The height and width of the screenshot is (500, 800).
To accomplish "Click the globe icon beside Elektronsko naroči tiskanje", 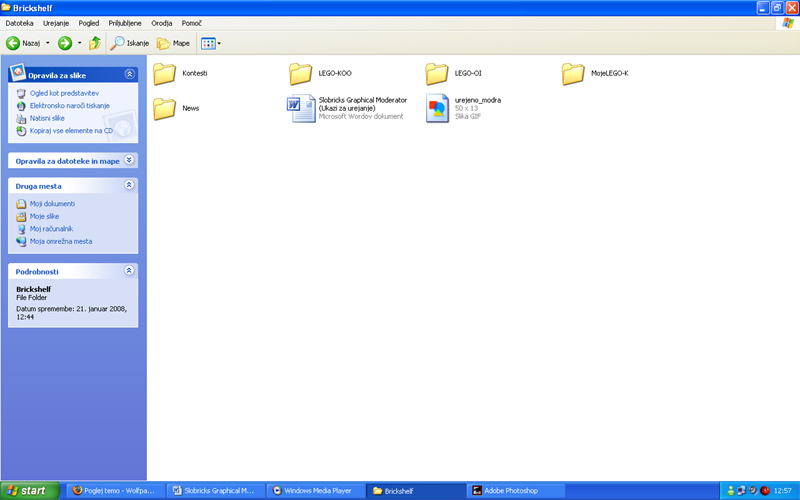I will pyautogui.click(x=21, y=106).
